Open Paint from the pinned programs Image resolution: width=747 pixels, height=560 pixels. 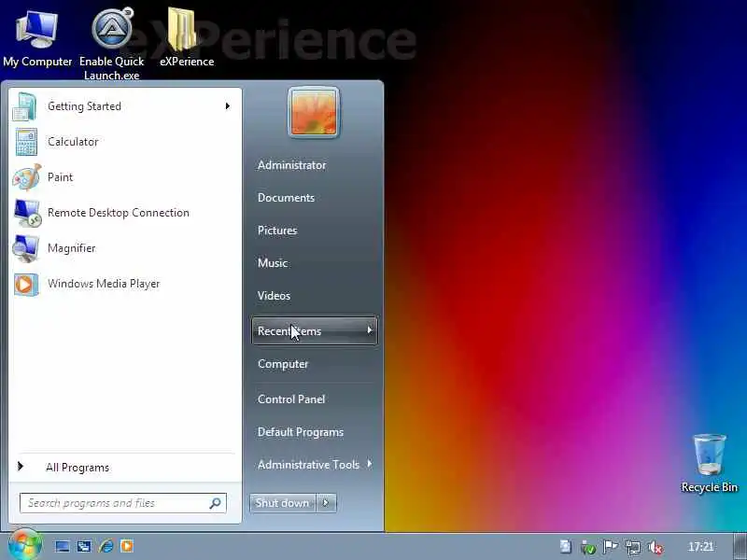click(x=125, y=177)
